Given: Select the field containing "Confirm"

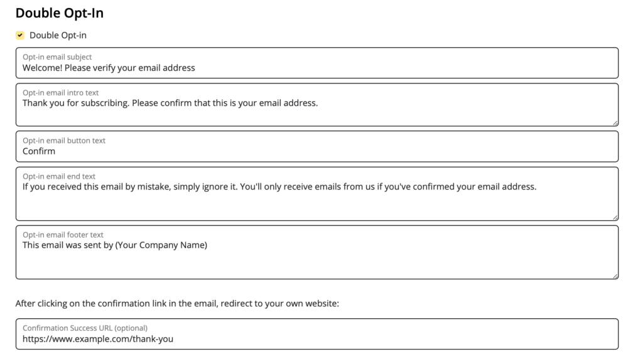Looking at the screenshot, I should point(317,146).
